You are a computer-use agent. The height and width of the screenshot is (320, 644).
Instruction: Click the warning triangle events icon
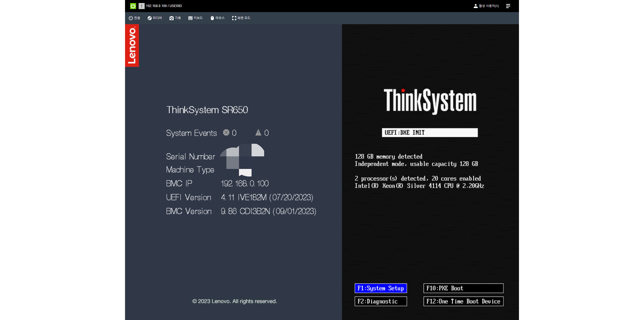coord(258,132)
